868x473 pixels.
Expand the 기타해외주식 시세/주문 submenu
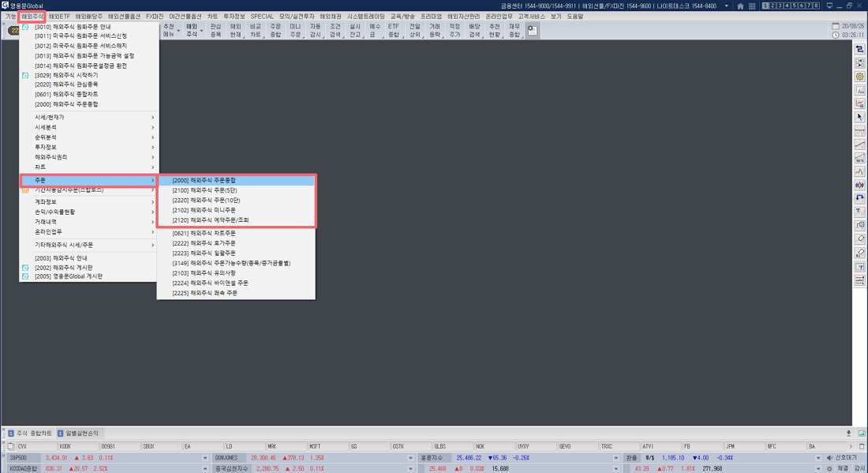click(x=88, y=246)
